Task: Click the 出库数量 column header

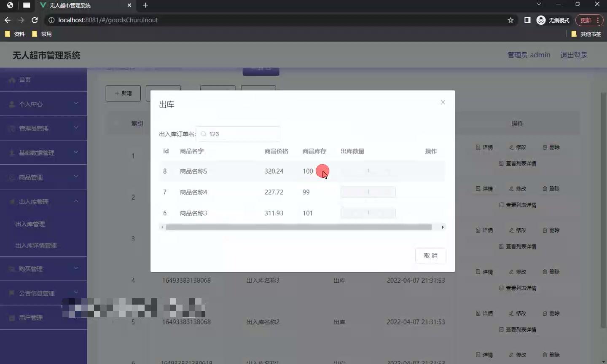Action: click(x=352, y=151)
